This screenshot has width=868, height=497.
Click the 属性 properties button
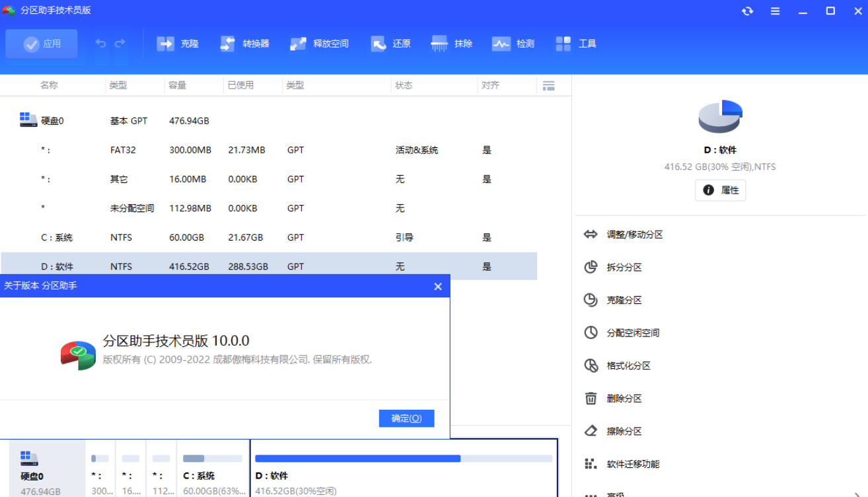click(721, 190)
